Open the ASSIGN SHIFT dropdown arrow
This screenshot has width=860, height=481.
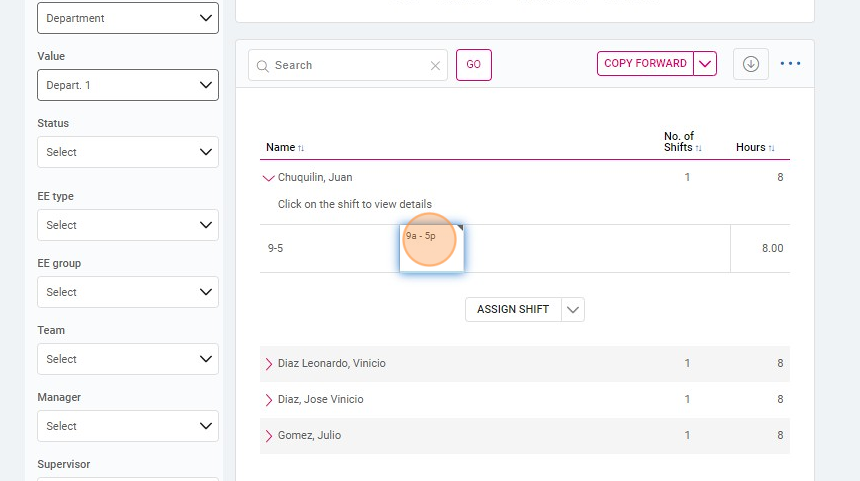(573, 309)
